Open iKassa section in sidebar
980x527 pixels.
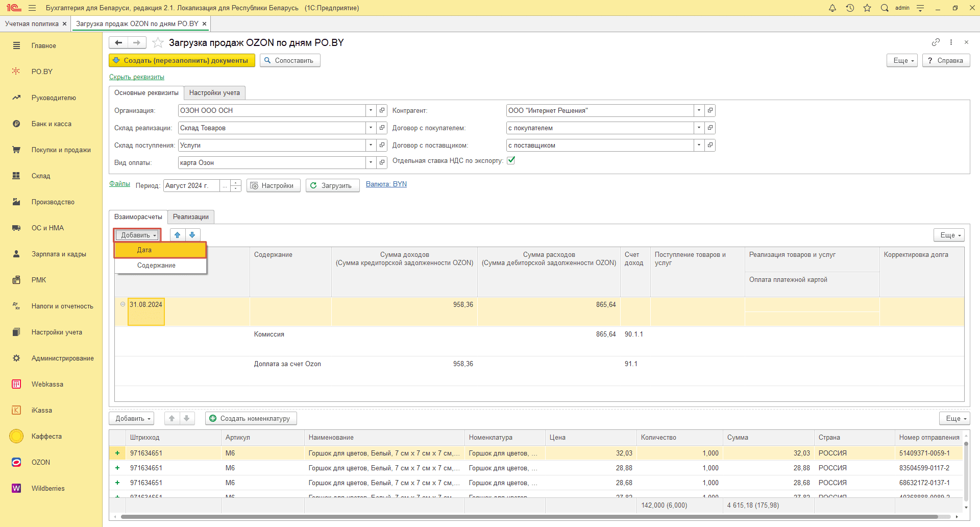[42, 410]
